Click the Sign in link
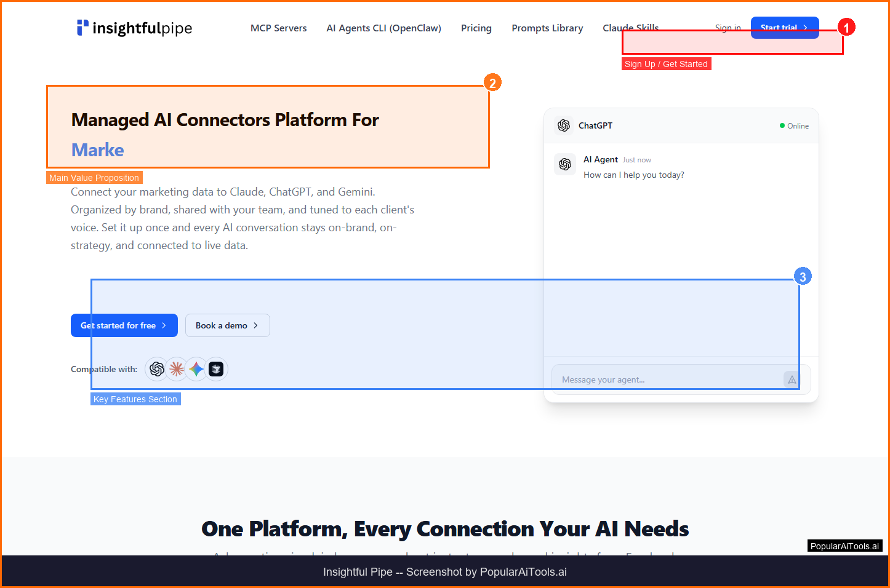The height and width of the screenshot is (588, 890). (x=728, y=28)
